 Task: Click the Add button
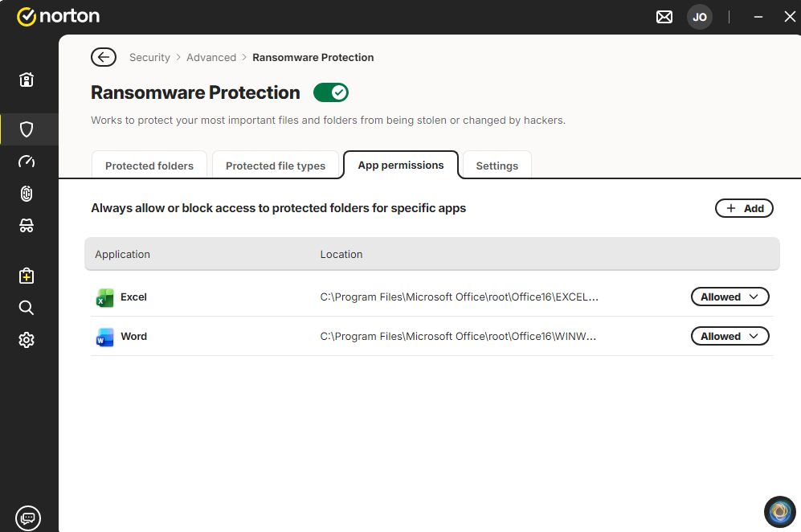tap(744, 208)
